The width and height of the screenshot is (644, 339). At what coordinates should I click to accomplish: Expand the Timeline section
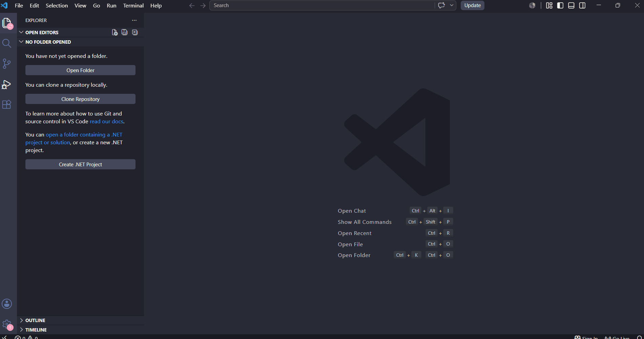click(x=21, y=330)
